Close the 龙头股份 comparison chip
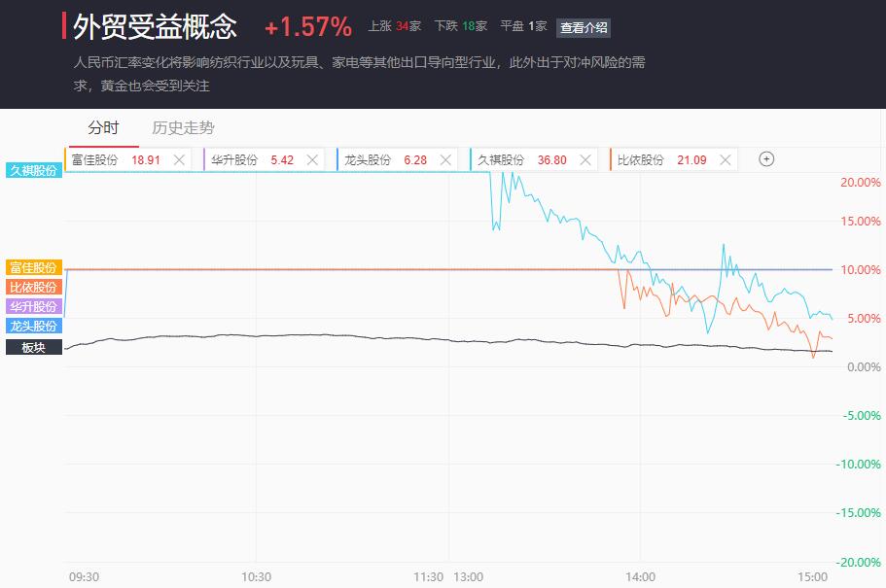The image size is (886, 588). pyautogui.click(x=445, y=159)
